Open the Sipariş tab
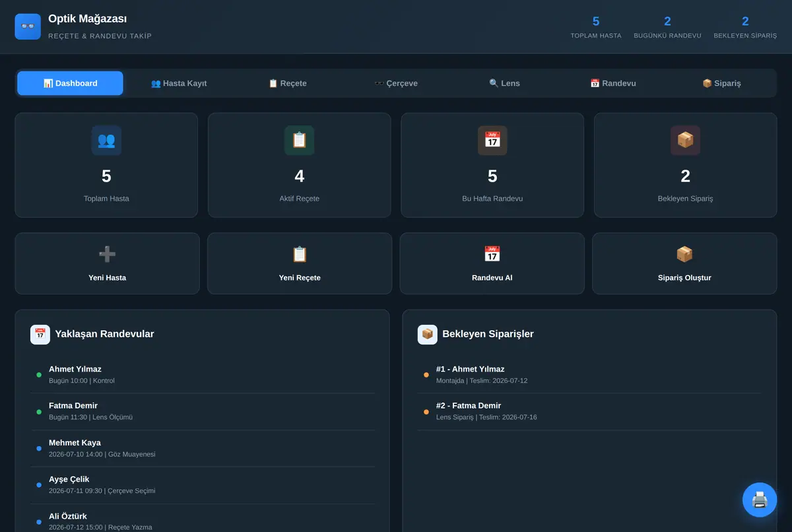The height and width of the screenshot is (532, 792). [721, 83]
